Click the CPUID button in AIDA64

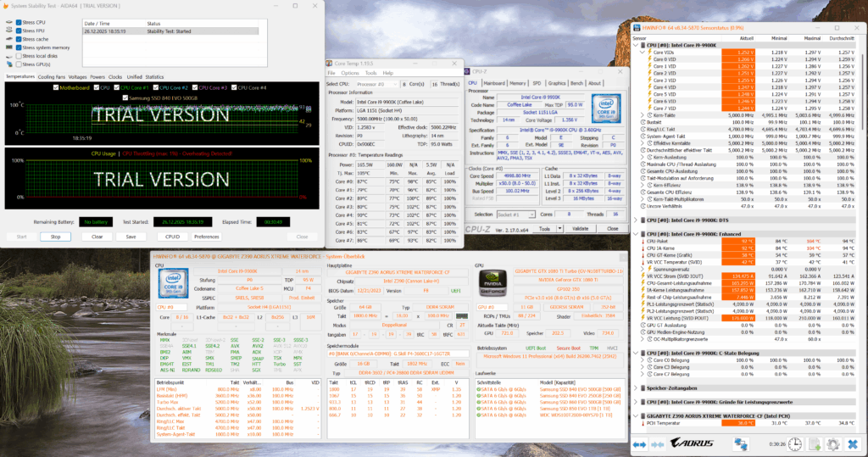click(x=172, y=237)
